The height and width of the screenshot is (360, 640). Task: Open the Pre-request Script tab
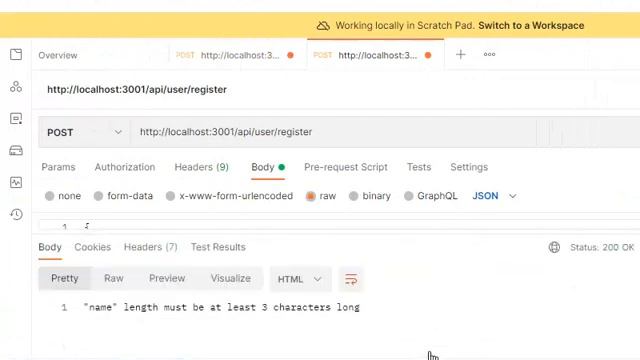pyautogui.click(x=346, y=167)
